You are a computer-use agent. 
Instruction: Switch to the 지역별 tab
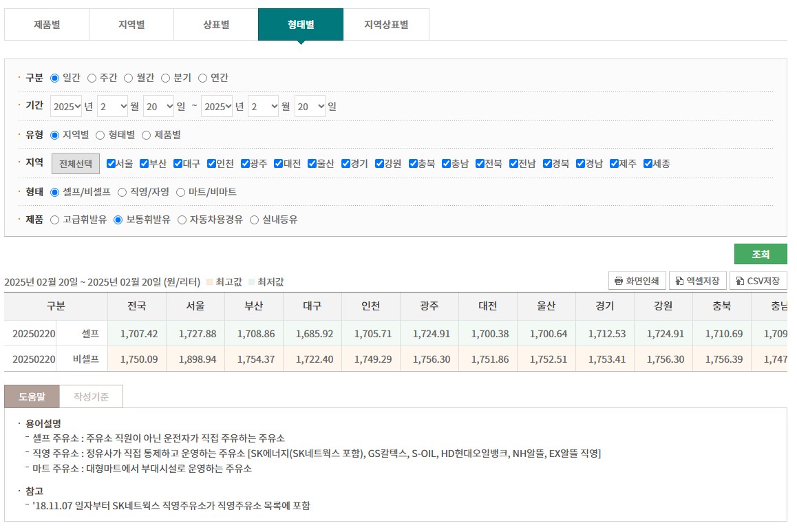pyautogui.click(x=131, y=24)
